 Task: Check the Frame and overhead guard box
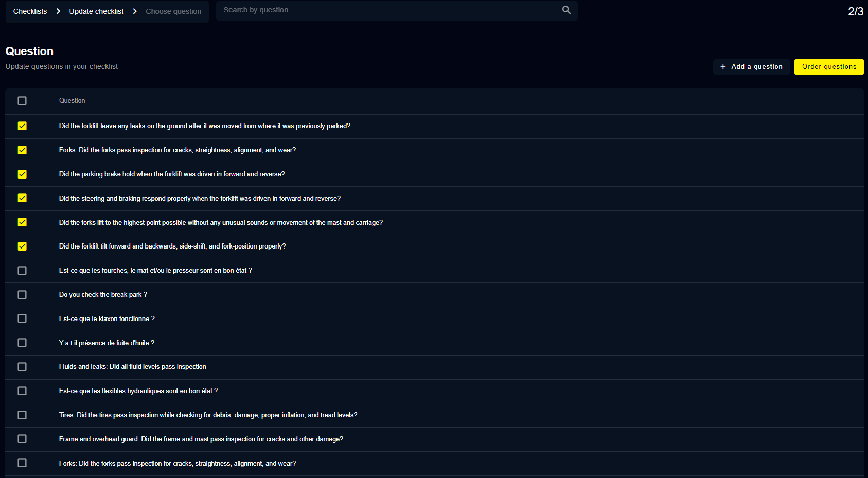[x=22, y=439]
